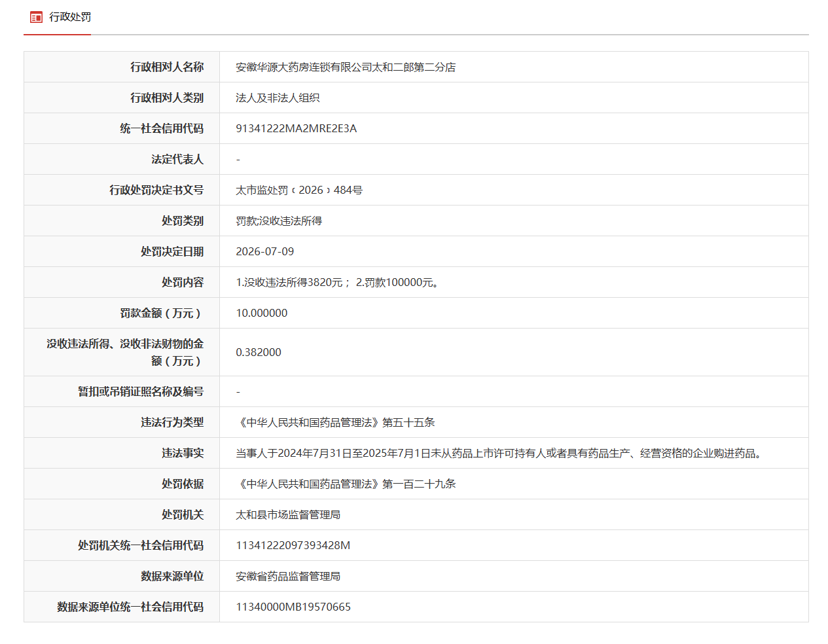Select the authority 太和县市场监督管理局
Viewport: 828px width, 644px height.
click(288, 514)
